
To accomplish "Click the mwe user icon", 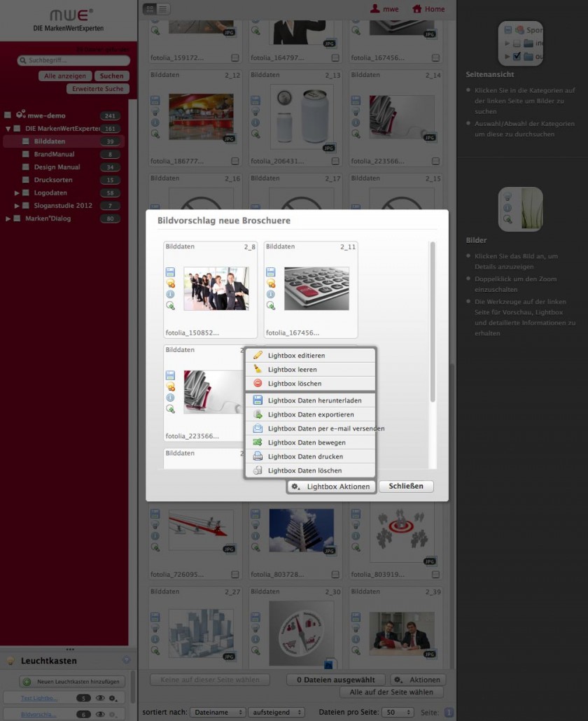I will pyautogui.click(x=375, y=8).
